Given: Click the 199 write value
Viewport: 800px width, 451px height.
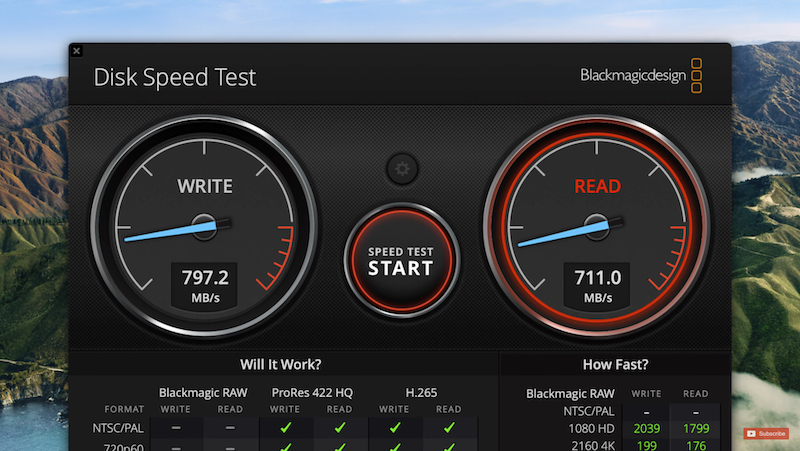Looking at the screenshot, I should coord(646,445).
